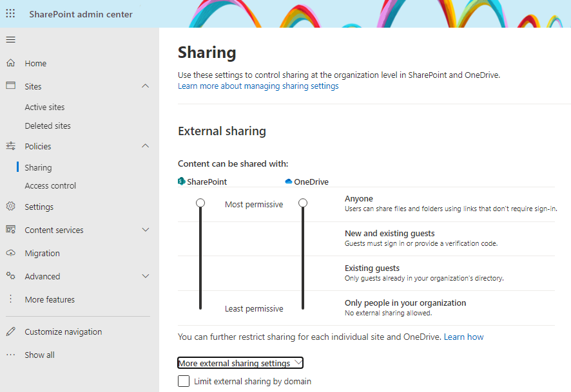
Task: Click Show all in sidebar
Action: point(40,355)
